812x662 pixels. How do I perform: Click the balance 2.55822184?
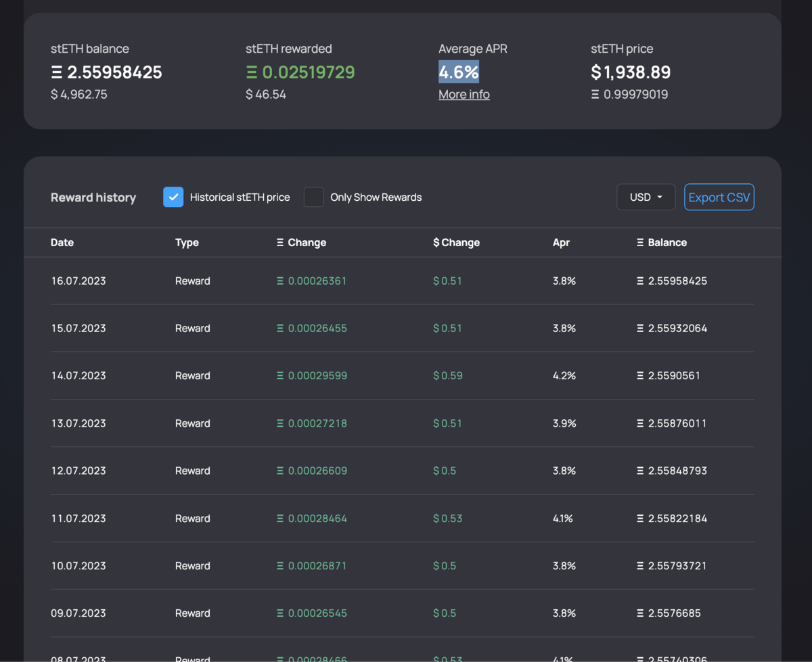672,519
